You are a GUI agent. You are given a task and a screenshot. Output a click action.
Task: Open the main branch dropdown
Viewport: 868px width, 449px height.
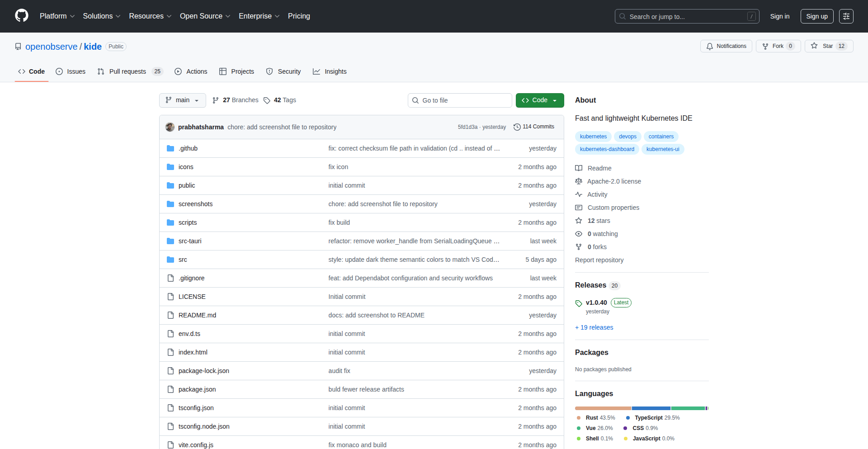coord(182,100)
